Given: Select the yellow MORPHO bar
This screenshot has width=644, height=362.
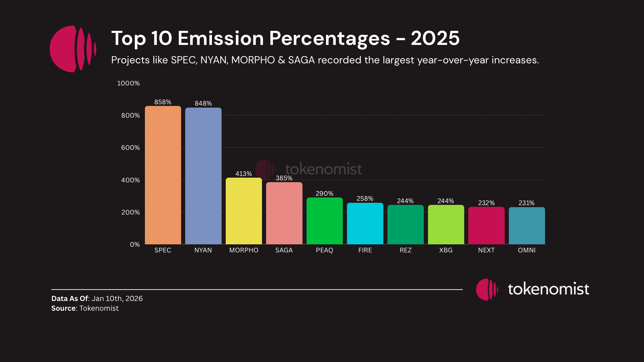Looking at the screenshot, I should coord(244,211).
